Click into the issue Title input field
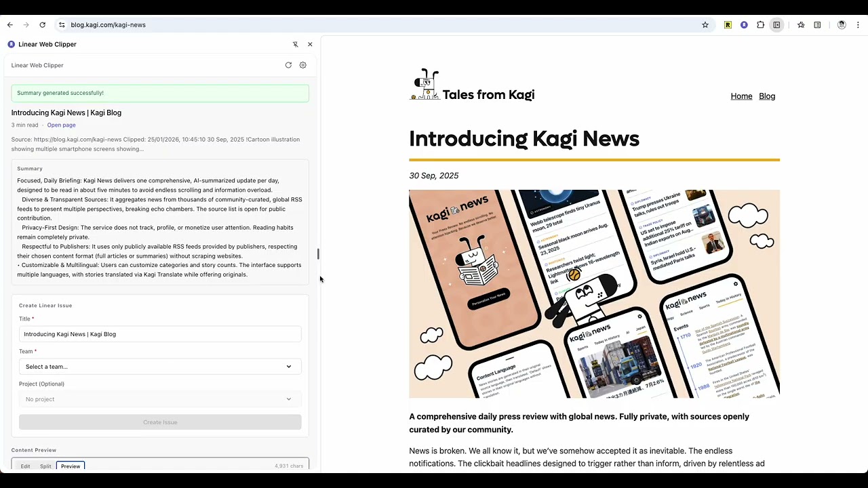868x488 pixels. (160, 334)
